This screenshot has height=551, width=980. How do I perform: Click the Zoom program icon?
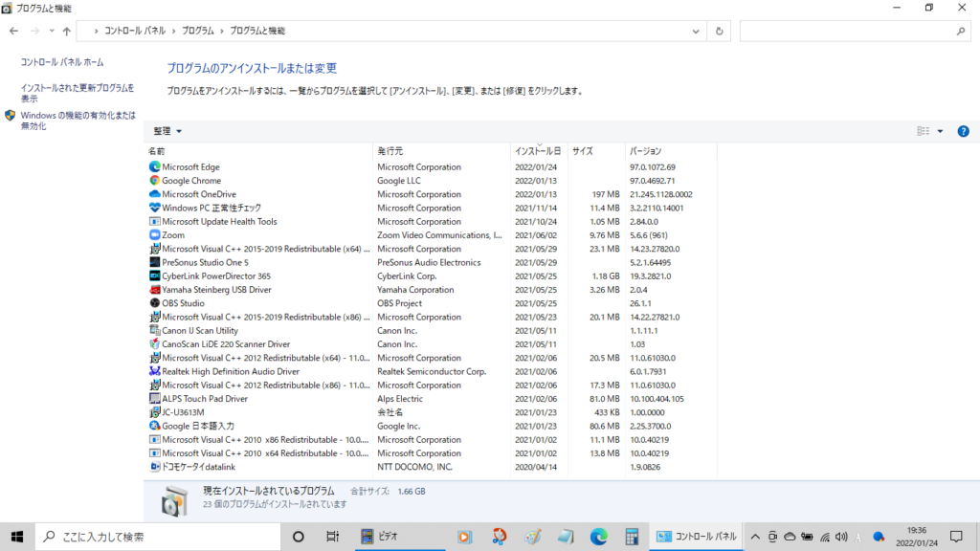(154, 235)
